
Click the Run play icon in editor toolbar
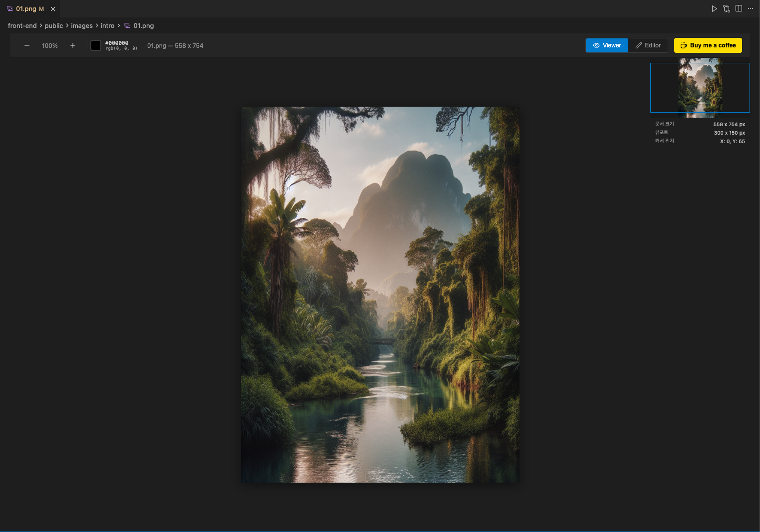click(x=714, y=8)
